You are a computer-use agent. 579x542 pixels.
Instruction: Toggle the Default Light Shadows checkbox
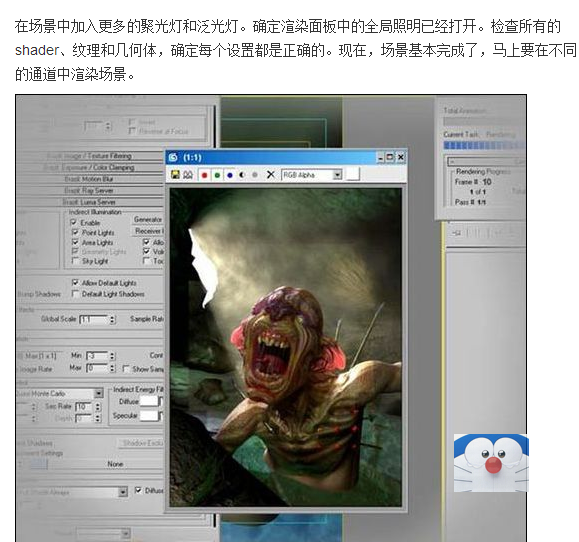tap(75, 294)
